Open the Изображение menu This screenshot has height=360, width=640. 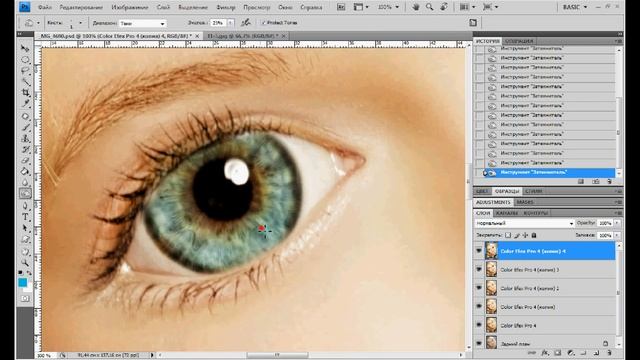point(130,7)
